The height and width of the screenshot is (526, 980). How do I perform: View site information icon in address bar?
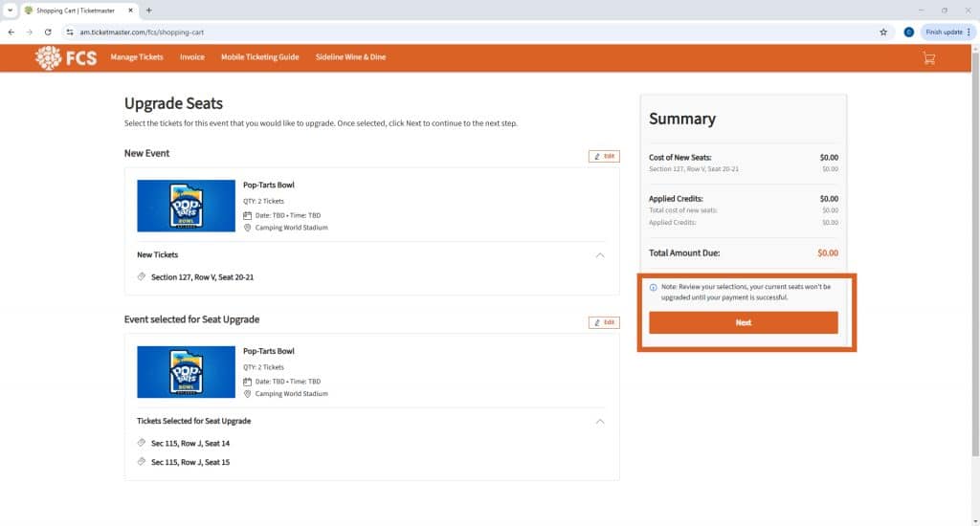[x=69, y=32]
